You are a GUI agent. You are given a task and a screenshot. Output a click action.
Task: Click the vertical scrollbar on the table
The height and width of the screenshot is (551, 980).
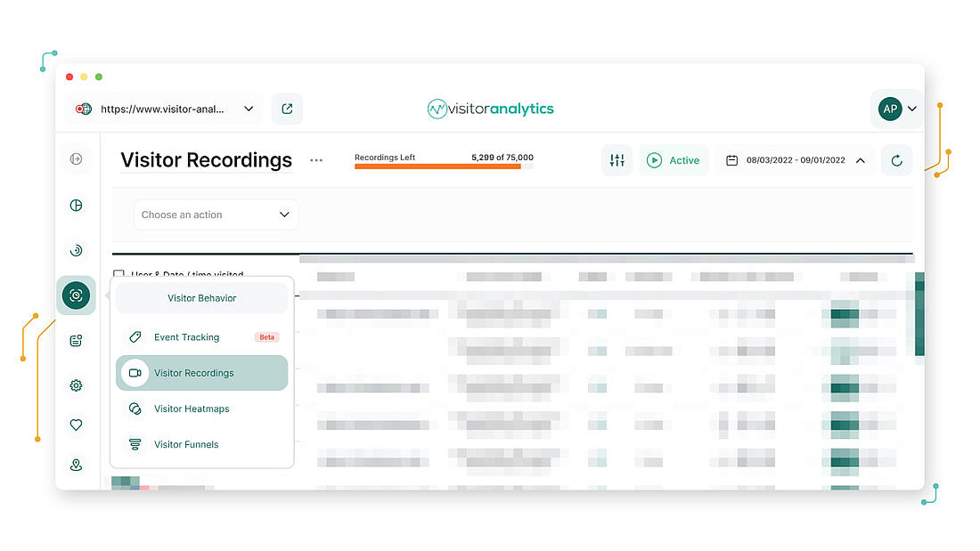pyautogui.click(x=919, y=314)
